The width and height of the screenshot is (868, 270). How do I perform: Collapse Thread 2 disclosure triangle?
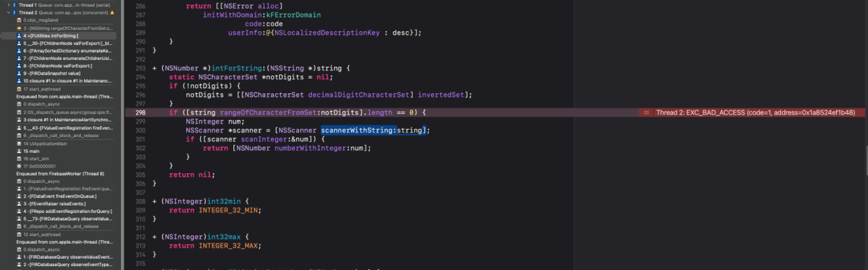[8, 12]
